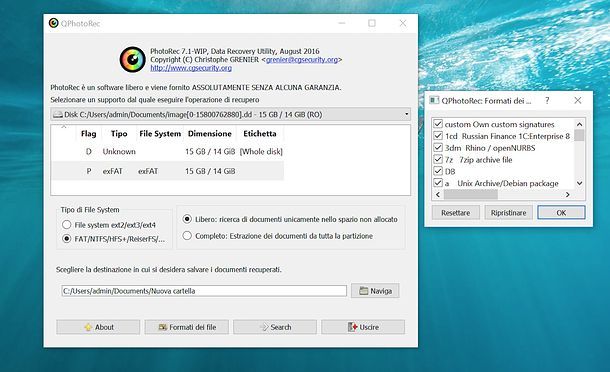Screen dimensions: 610x372
Task: Click the File System column header
Action: tap(160, 133)
